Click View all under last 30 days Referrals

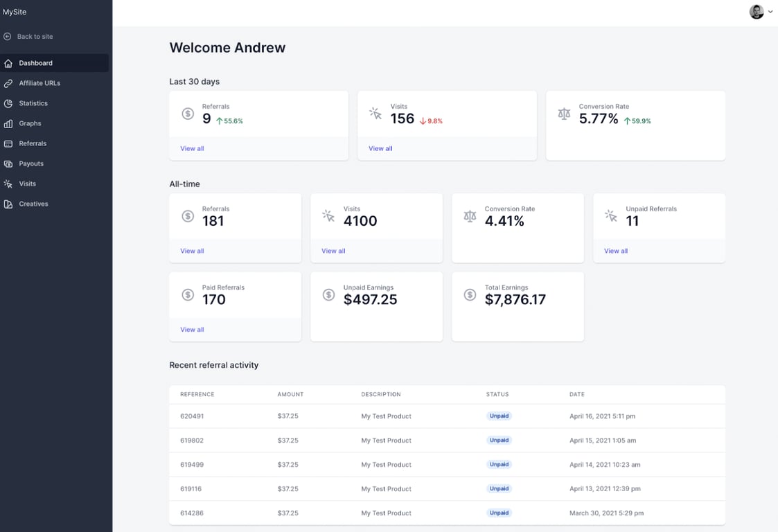coord(192,148)
